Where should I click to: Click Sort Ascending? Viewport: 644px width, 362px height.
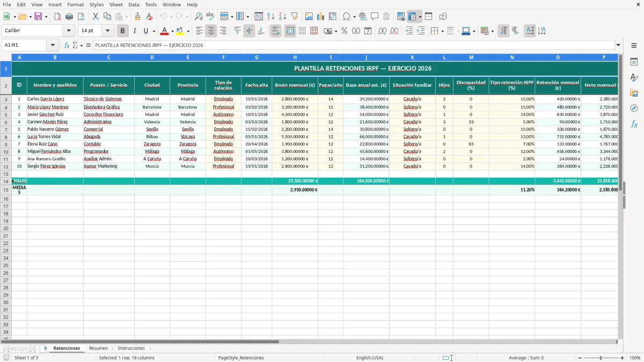coord(271,17)
